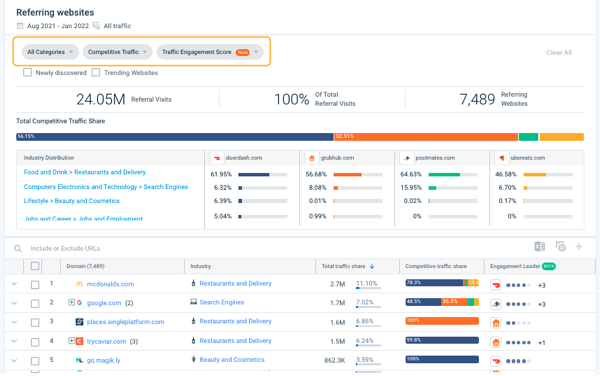Toggle the Trending Websites checkbox

(x=96, y=72)
